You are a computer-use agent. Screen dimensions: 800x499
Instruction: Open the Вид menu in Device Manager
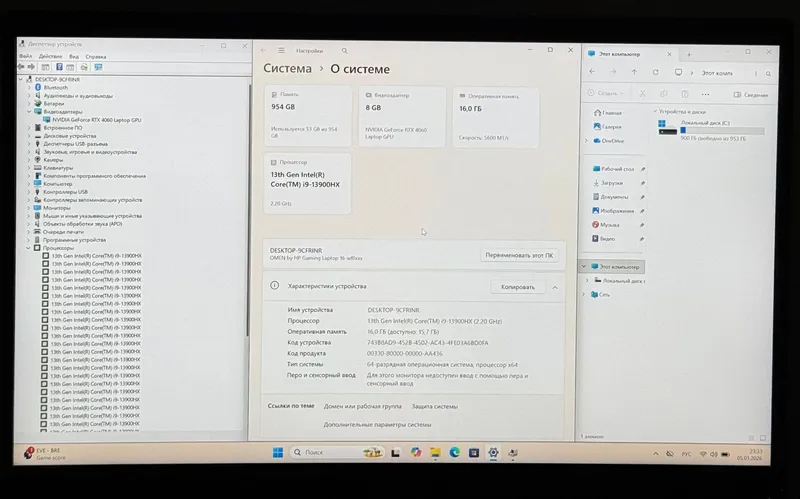(74, 56)
